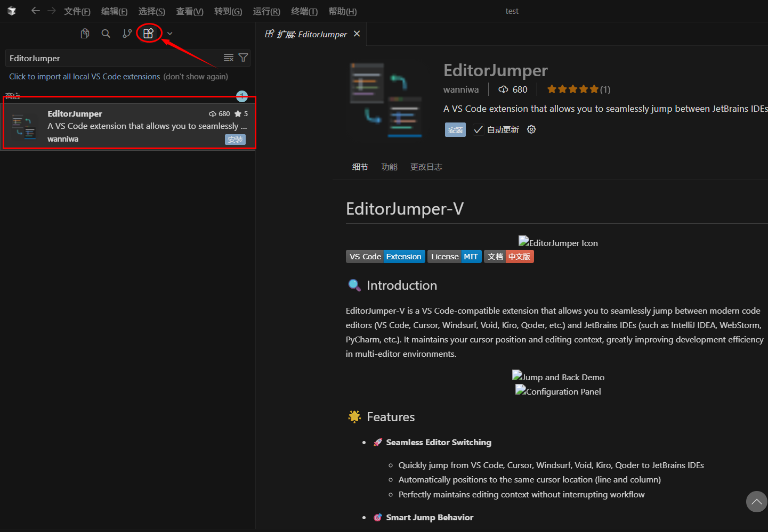Click the EditorJumper title in details header
This screenshot has width=768, height=532.
coord(496,70)
